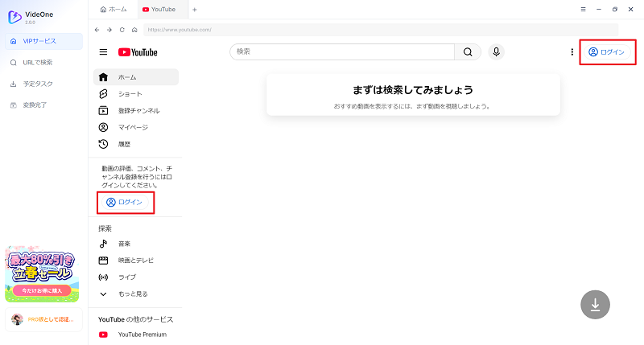Click the まずは検索してみましょう heading

click(413, 90)
